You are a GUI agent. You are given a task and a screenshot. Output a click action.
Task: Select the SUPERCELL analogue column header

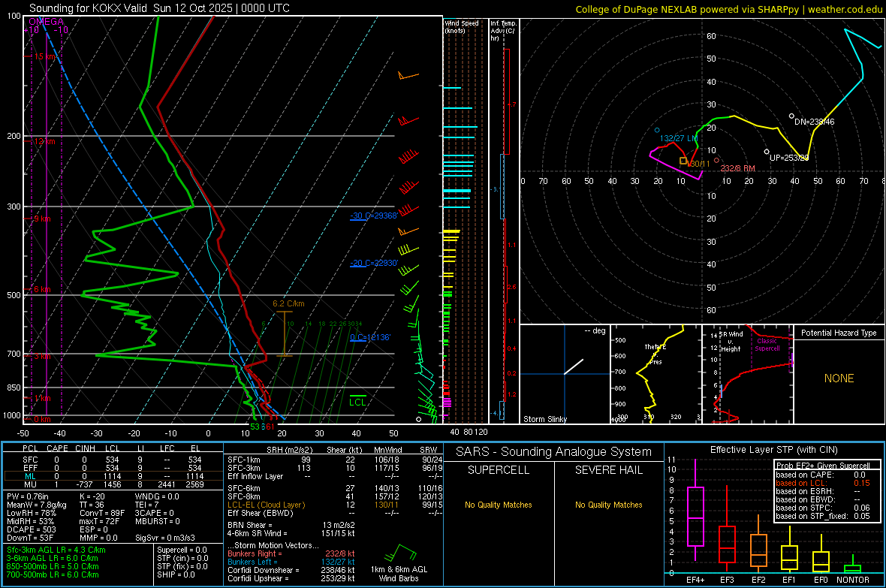pyautogui.click(x=499, y=470)
